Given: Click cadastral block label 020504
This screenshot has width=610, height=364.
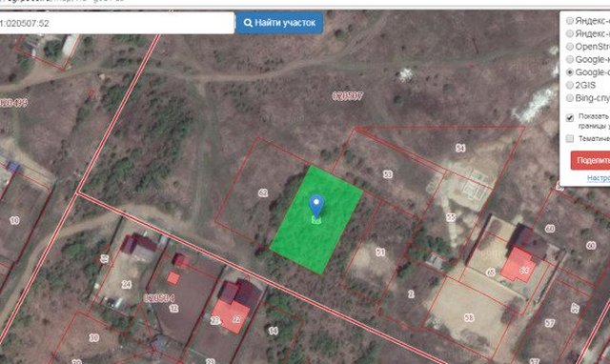Looking at the screenshot, I should coord(159,298).
